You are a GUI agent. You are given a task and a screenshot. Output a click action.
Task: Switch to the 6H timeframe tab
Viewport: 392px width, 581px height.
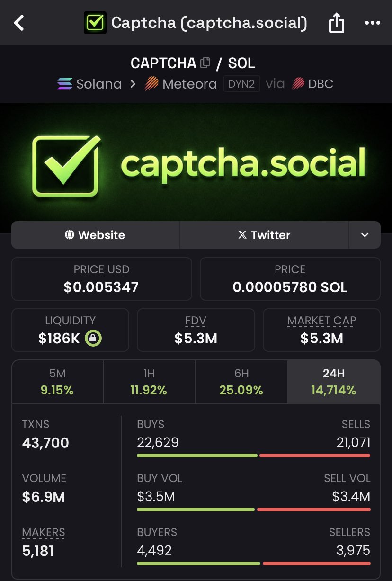pyautogui.click(x=241, y=382)
